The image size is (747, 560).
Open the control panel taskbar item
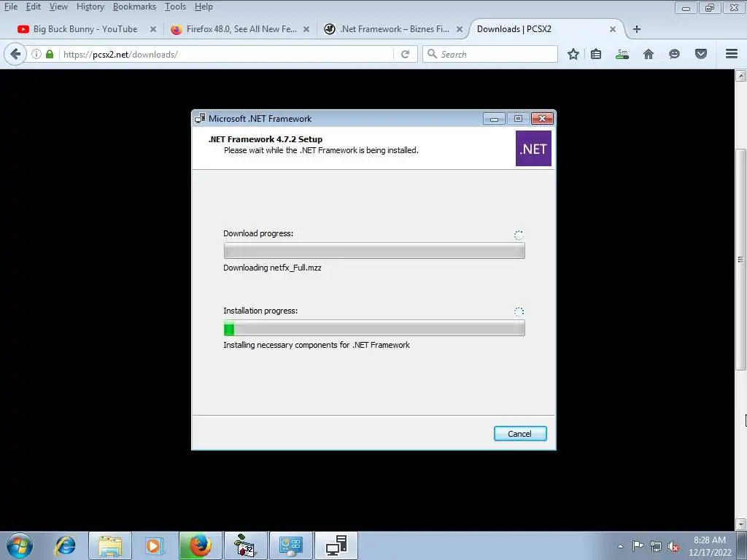pos(290,545)
